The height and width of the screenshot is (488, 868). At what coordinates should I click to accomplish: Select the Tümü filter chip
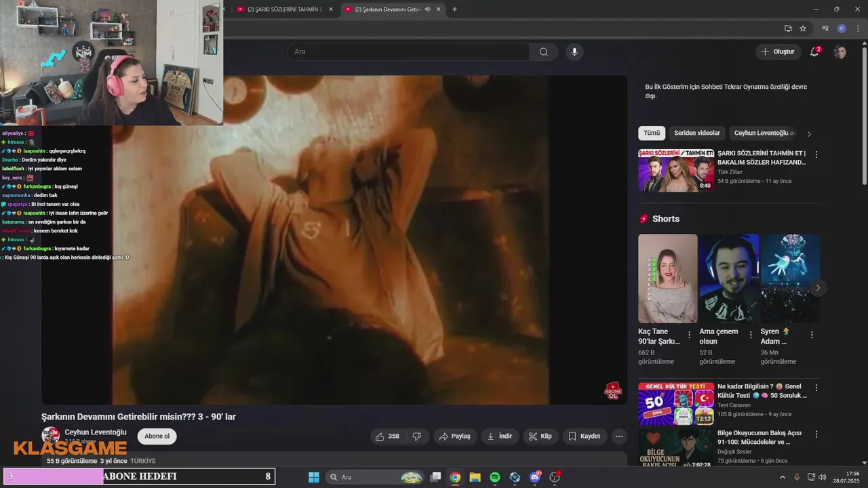pos(652,133)
